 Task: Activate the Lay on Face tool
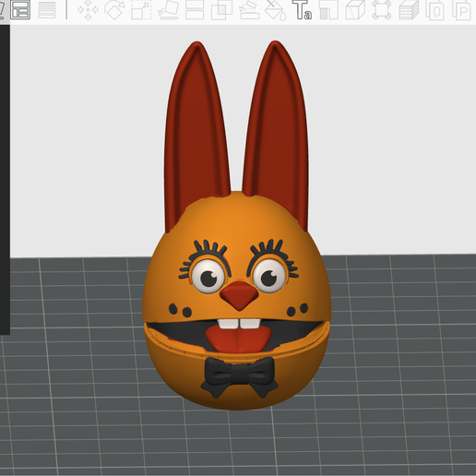pyautogui.click(x=168, y=10)
